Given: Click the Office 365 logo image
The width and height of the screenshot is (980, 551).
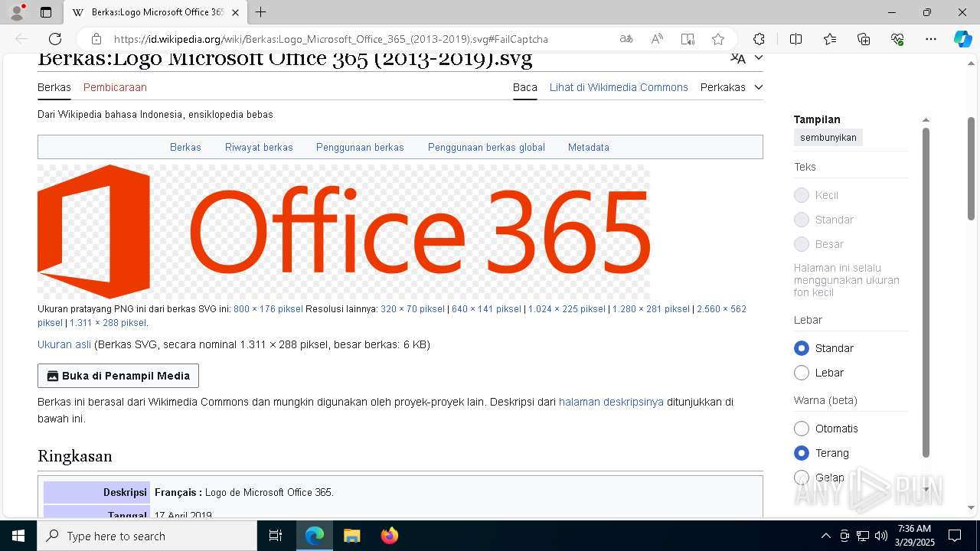Looking at the screenshot, I should [344, 232].
